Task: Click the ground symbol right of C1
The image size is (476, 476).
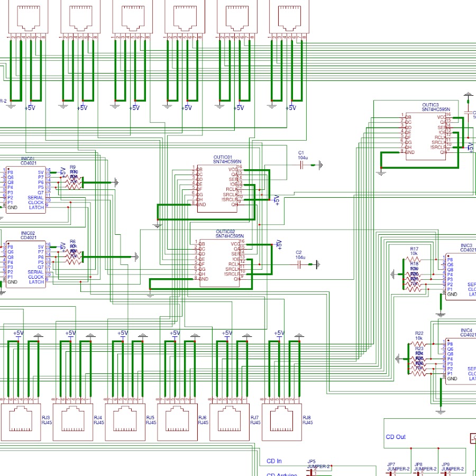Action: point(321,165)
